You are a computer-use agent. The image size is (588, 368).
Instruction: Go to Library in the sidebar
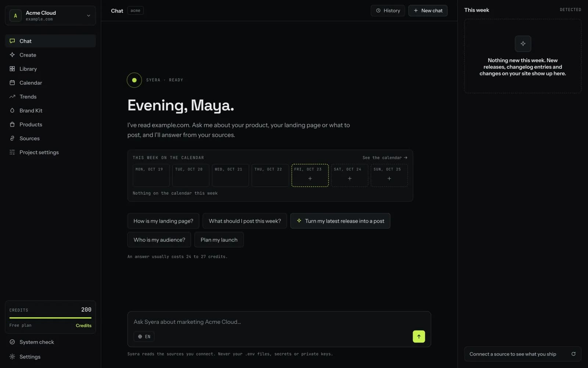[x=50, y=69]
